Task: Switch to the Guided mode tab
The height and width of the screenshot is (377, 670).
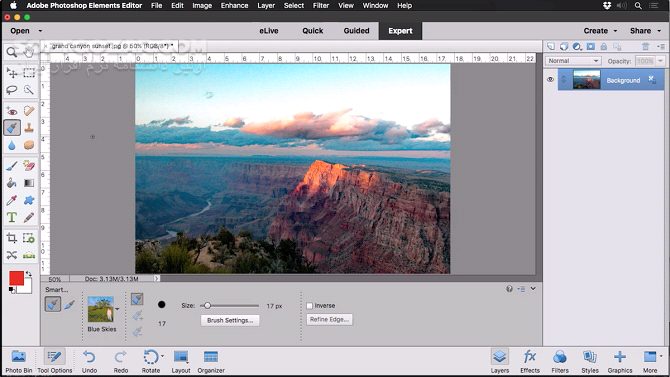Action: (x=356, y=31)
